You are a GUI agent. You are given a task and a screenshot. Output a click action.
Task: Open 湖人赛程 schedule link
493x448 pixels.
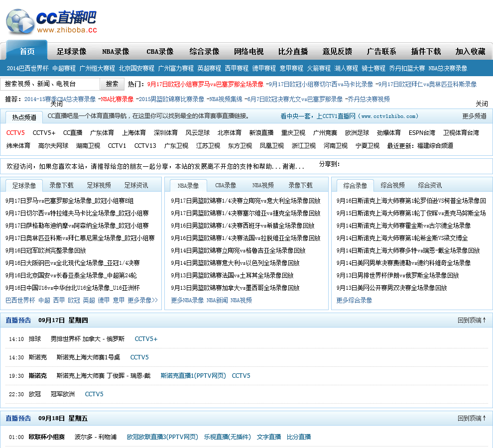346,68
